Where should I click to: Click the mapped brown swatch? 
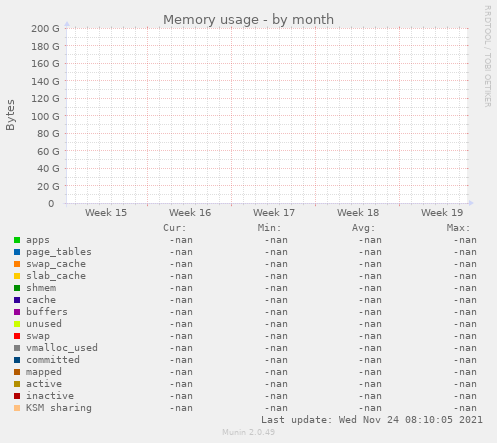[17, 372]
